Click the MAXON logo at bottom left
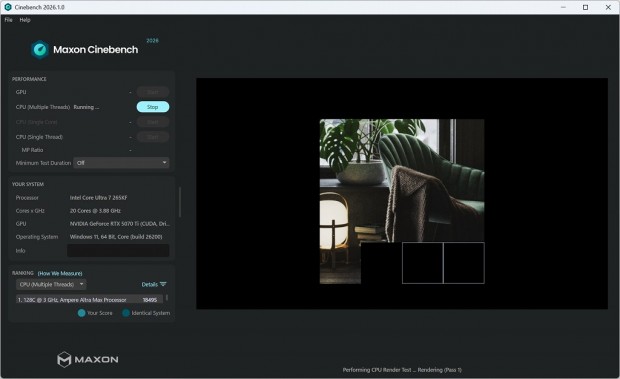This screenshot has width=620, height=379. pyautogui.click(x=88, y=359)
